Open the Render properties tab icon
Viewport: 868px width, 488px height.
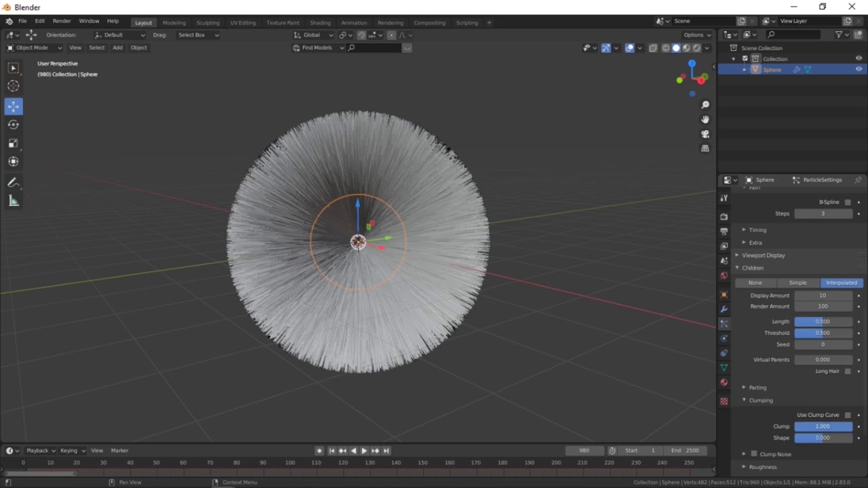pos(724,217)
